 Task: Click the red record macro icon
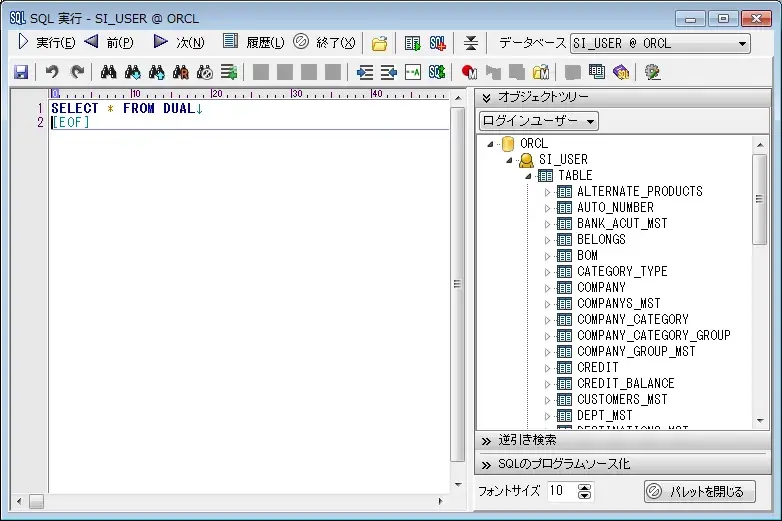[x=469, y=72]
